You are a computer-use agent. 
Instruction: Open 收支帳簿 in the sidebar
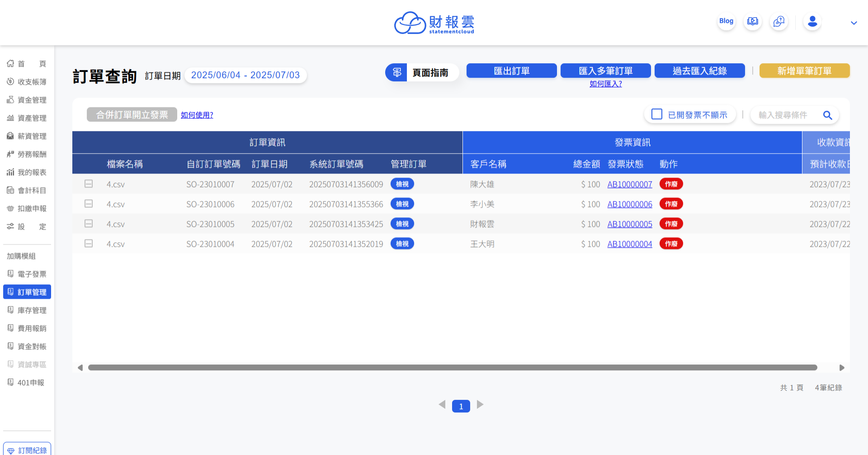[27, 82]
